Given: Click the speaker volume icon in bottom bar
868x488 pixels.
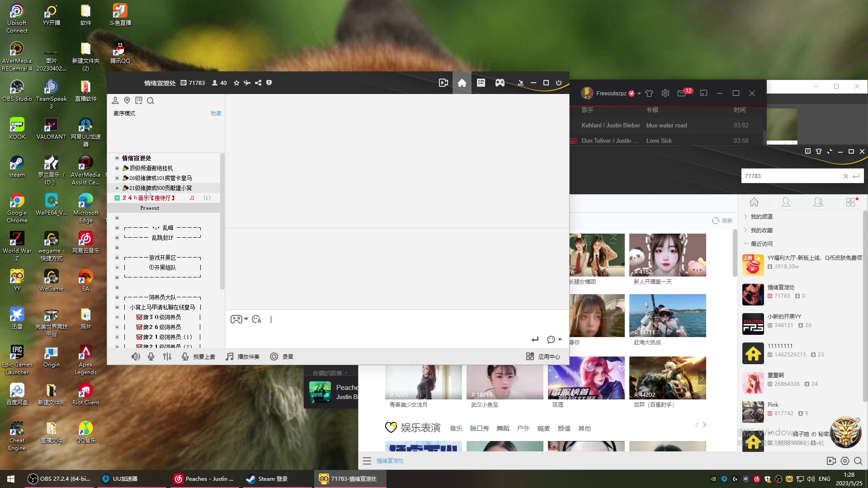Looking at the screenshot, I should (x=136, y=357).
